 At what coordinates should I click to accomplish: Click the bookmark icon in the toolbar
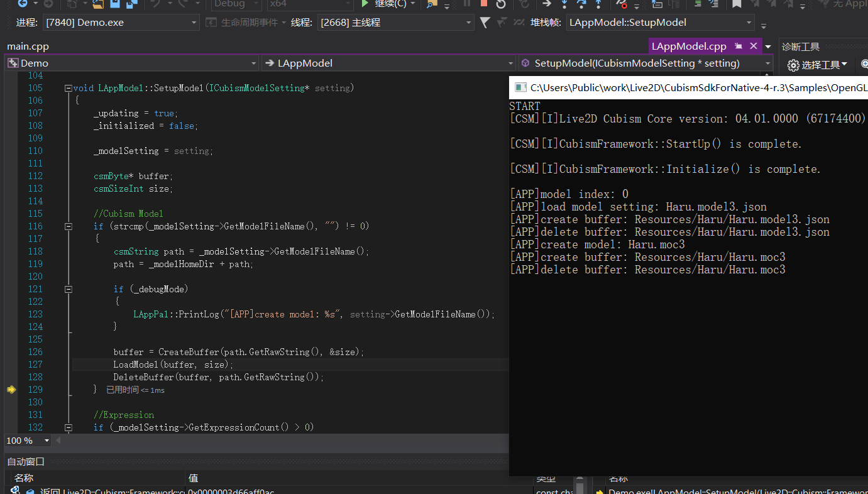pyautogui.click(x=737, y=4)
